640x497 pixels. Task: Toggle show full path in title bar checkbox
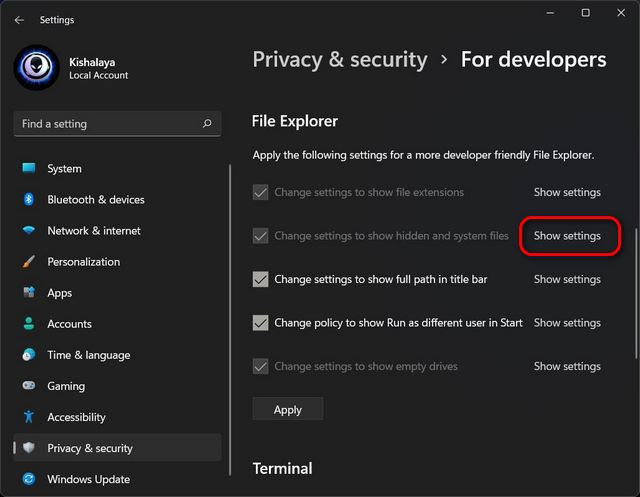260,280
